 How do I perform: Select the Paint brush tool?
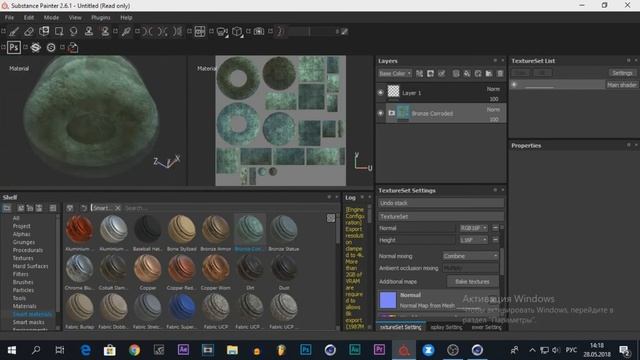[14, 31]
